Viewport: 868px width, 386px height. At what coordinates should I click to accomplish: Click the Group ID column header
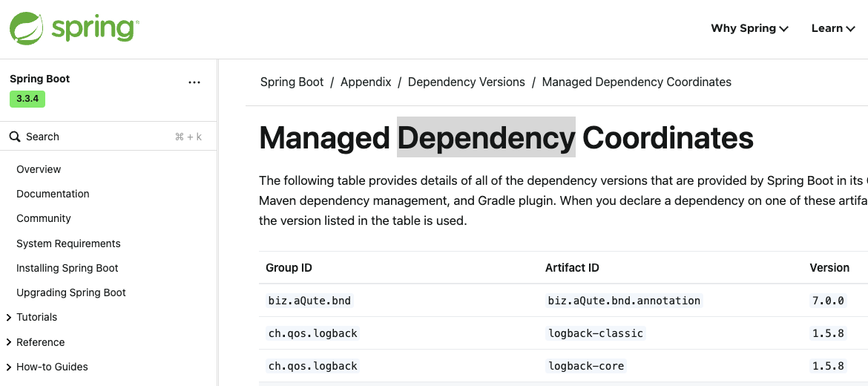pyautogui.click(x=289, y=268)
